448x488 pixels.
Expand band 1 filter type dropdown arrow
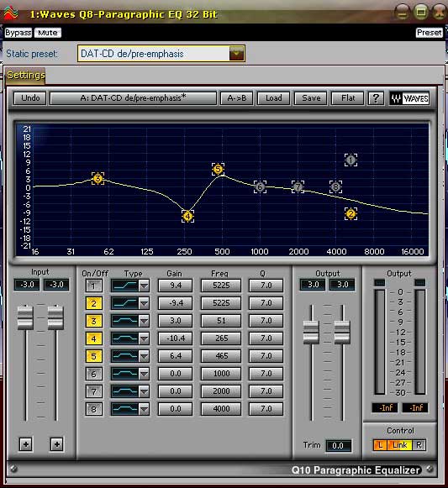(144, 286)
